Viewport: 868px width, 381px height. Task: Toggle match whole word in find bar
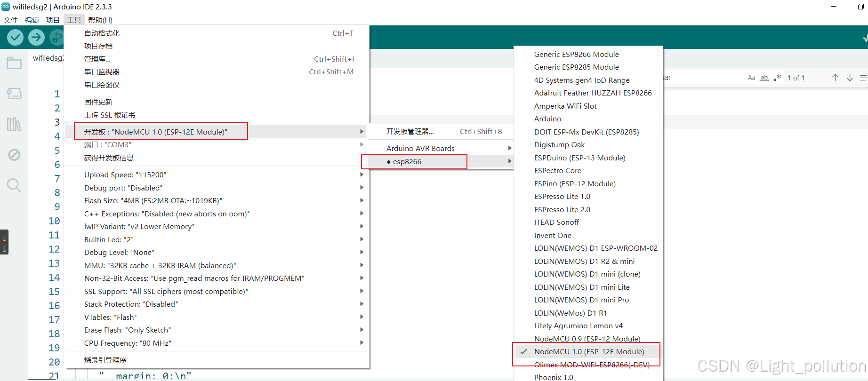[764, 78]
